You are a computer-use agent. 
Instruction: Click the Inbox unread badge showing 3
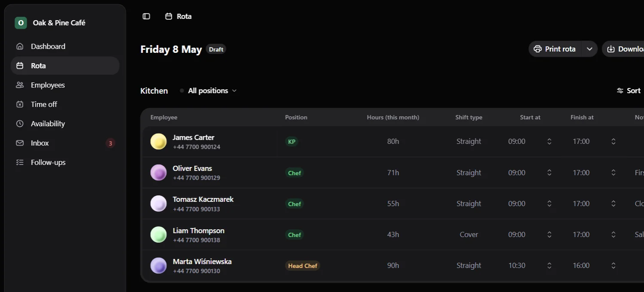tap(110, 143)
